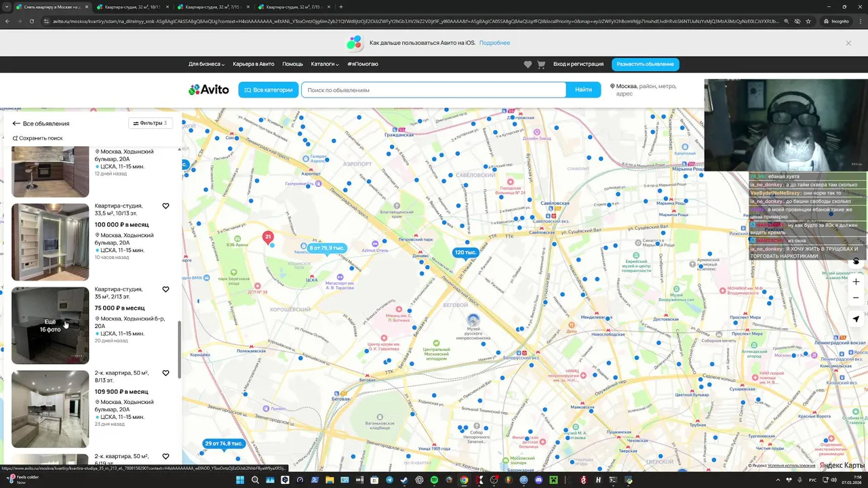The width and height of the screenshot is (868, 488).
Task: Add the 33,5 м² studio to favorites
Action: point(165,206)
